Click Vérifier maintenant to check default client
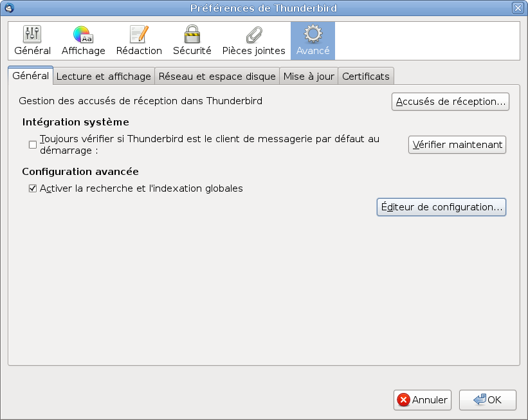This screenshot has width=528, height=420. click(457, 145)
